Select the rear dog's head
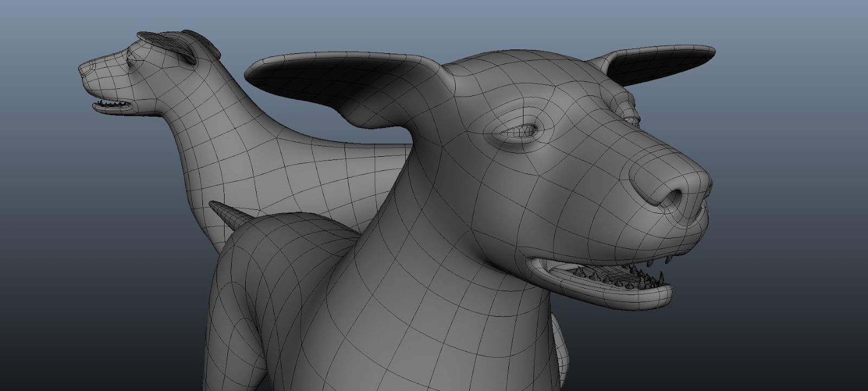Image resolution: width=868 pixels, height=391 pixels. (146, 73)
